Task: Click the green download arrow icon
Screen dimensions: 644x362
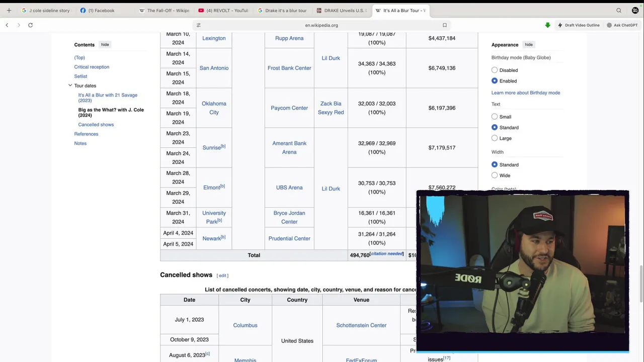Action: point(547,25)
